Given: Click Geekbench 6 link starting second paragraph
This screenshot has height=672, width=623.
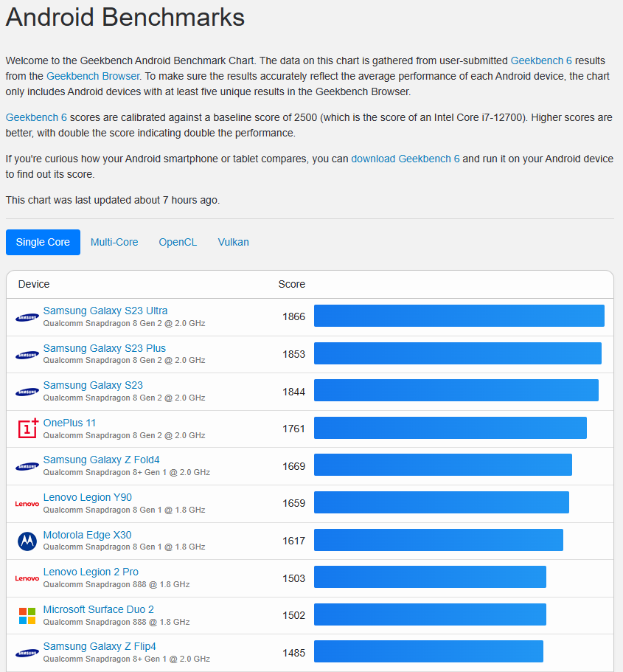Looking at the screenshot, I should click(x=36, y=117).
